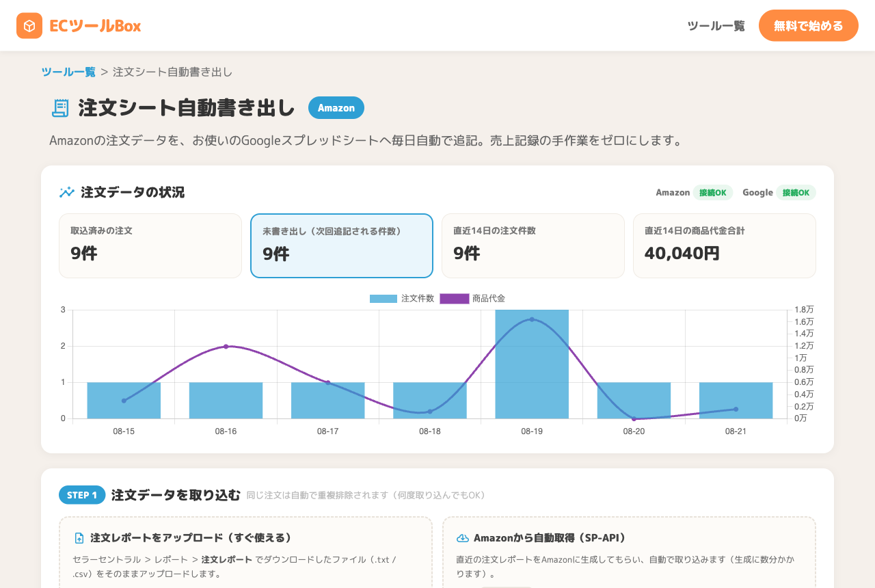
Task: Click the 1.8万 right axis label
Action: [805, 310]
